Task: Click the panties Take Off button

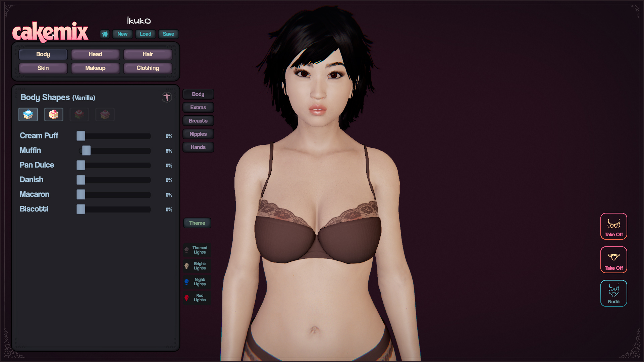Action: pos(613,260)
